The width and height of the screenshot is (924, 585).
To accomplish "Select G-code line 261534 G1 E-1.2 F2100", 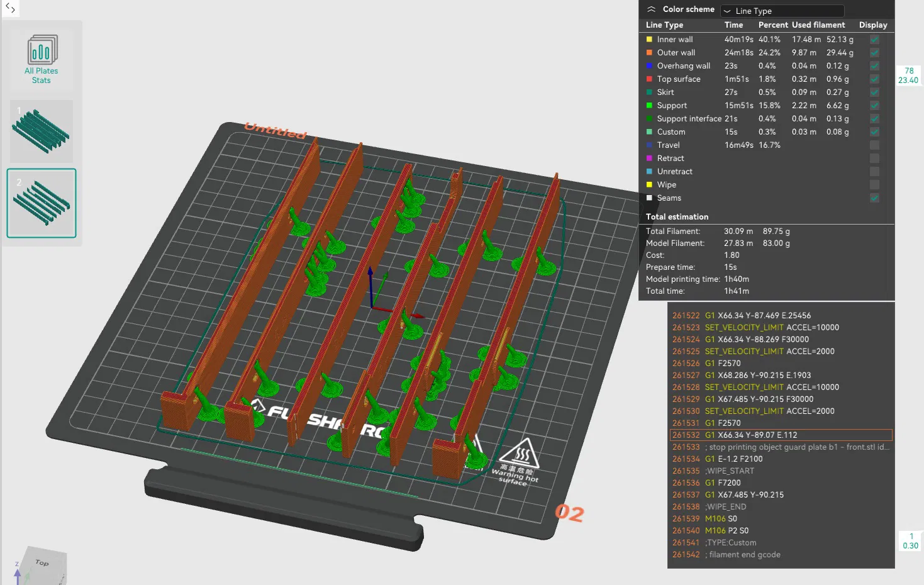I will pyautogui.click(x=781, y=459).
